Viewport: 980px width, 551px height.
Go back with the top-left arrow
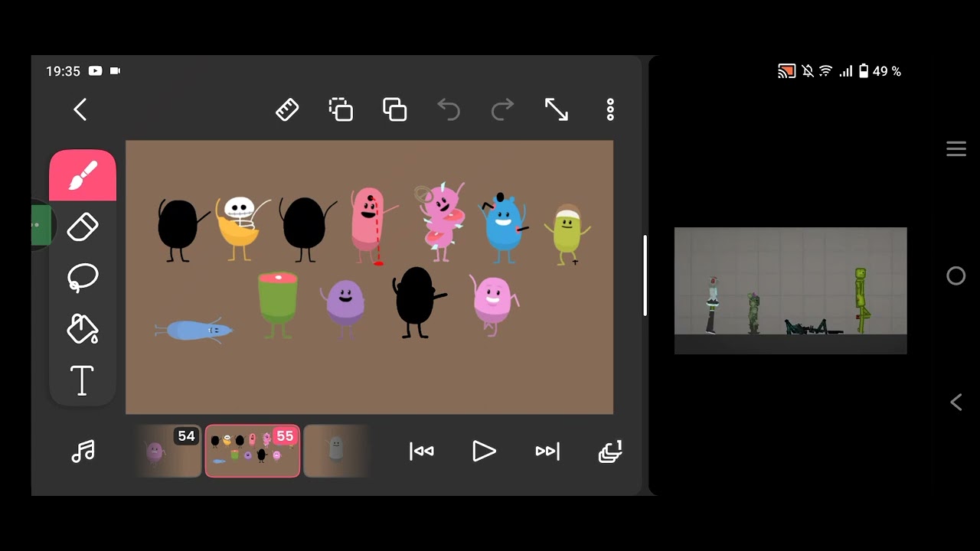(80, 109)
